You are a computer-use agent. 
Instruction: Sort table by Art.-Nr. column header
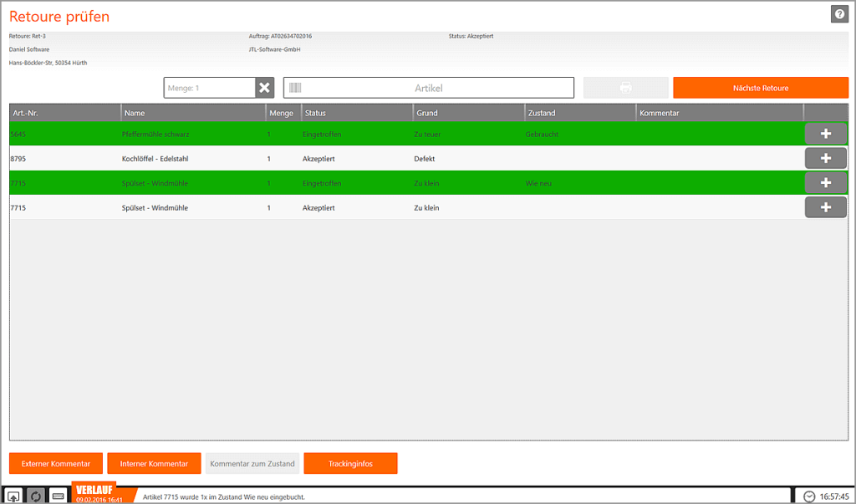64,113
